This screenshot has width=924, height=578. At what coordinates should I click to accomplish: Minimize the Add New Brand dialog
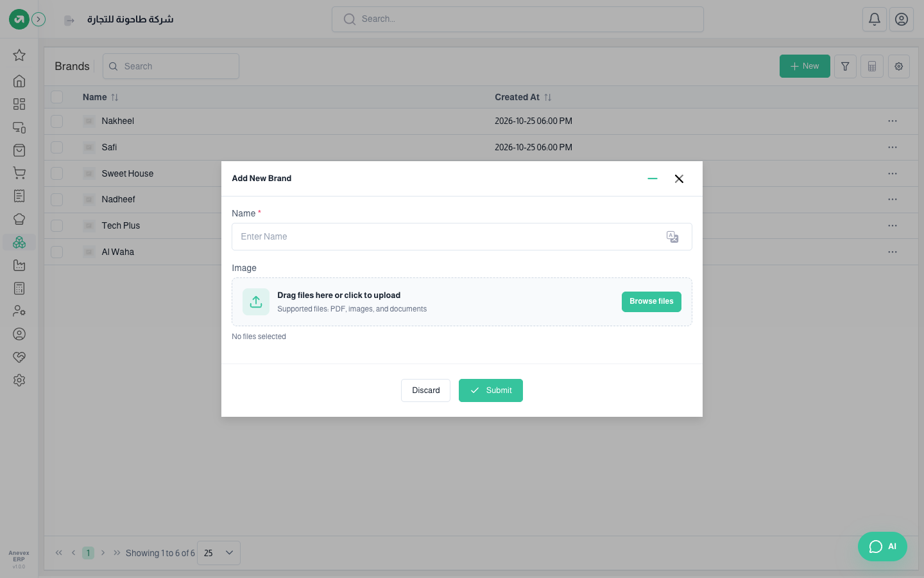tap(653, 179)
